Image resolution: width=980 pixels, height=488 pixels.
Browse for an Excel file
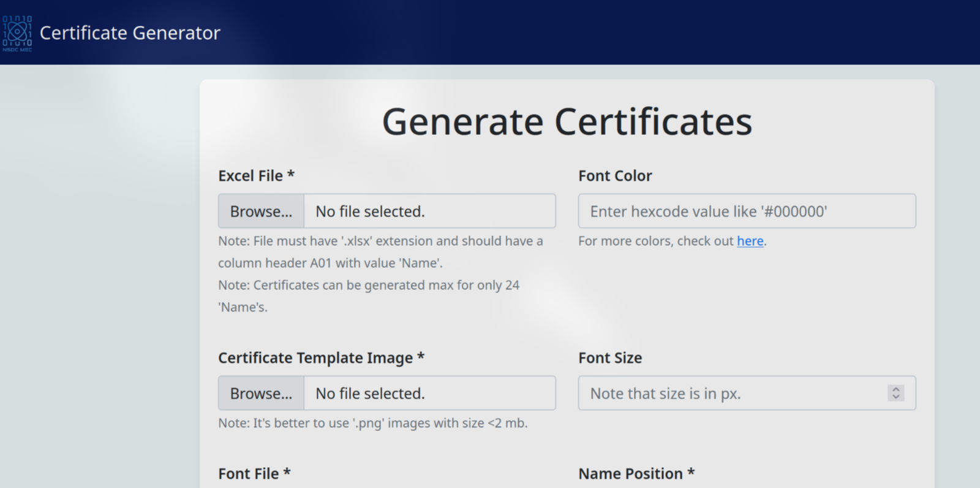(x=262, y=212)
